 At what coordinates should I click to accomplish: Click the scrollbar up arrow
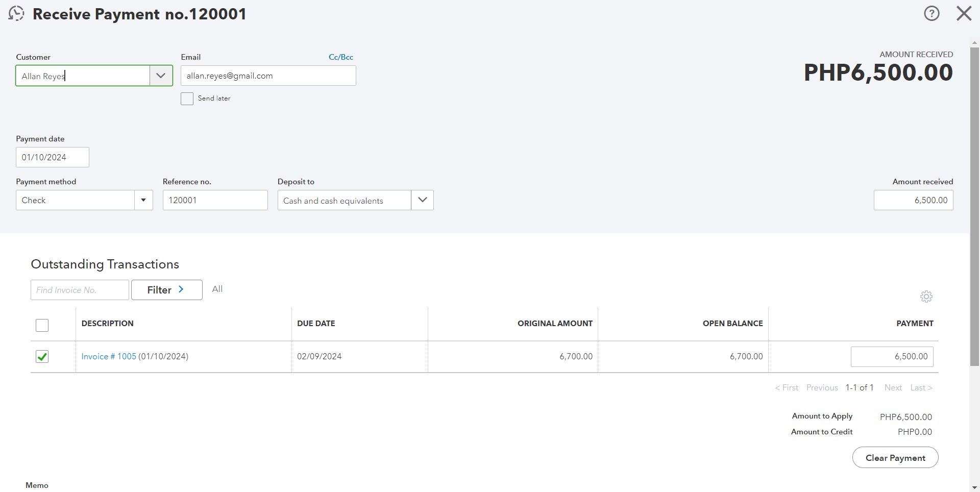pyautogui.click(x=974, y=43)
